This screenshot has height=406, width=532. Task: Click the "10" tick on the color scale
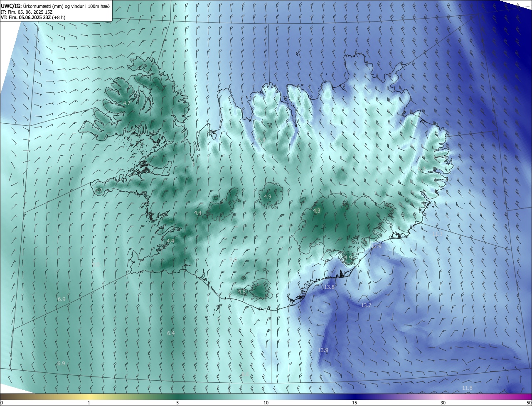tap(266, 403)
